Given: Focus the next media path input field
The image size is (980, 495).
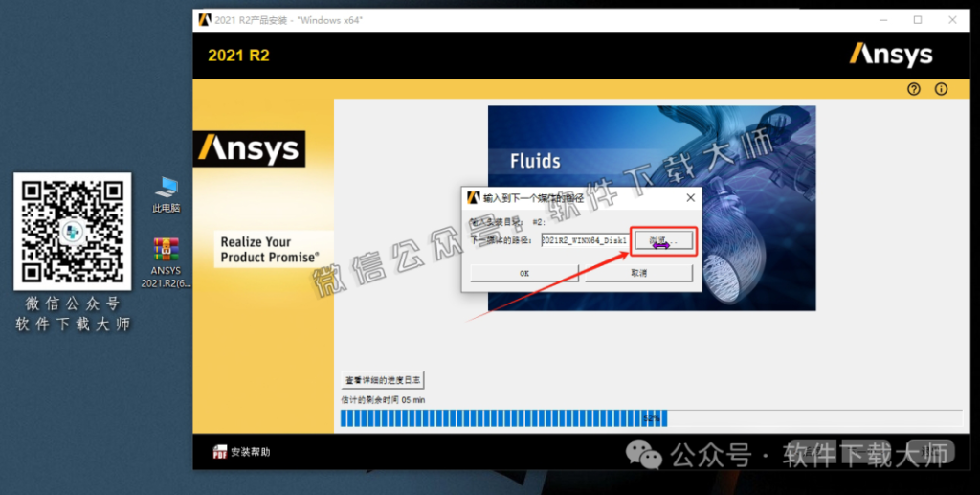Looking at the screenshot, I should 585,240.
